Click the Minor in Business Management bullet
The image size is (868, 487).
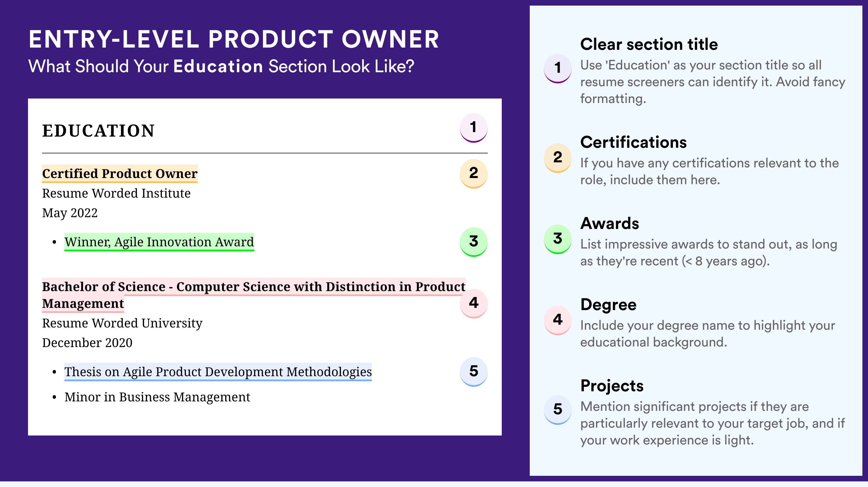(157, 397)
